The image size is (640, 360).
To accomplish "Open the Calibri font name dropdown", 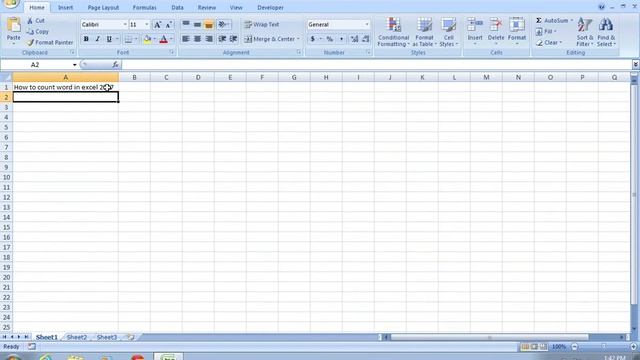I will (x=125, y=25).
